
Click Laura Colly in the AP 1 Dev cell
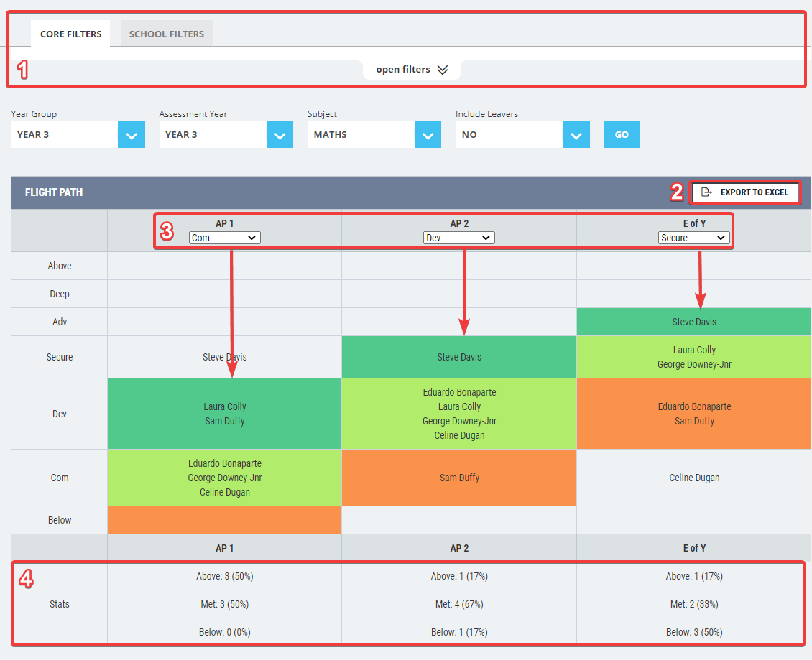click(225, 407)
